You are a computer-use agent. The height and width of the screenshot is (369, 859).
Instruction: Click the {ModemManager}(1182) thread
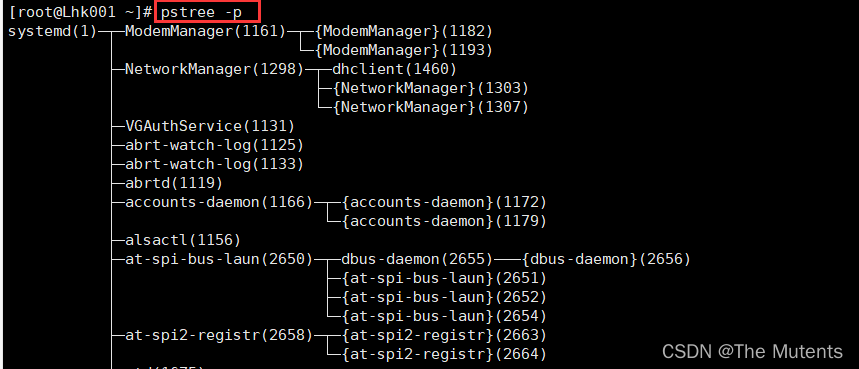404,32
